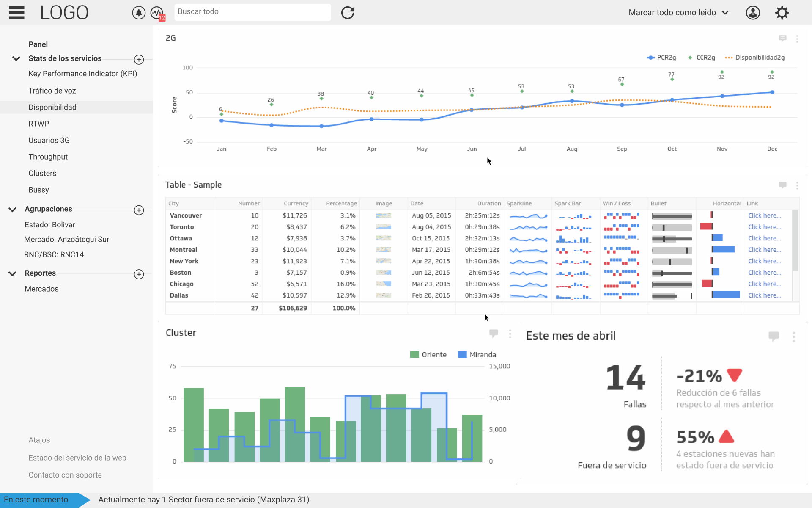Select Tráfico de voz menu item
The image size is (812, 508).
pos(52,91)
